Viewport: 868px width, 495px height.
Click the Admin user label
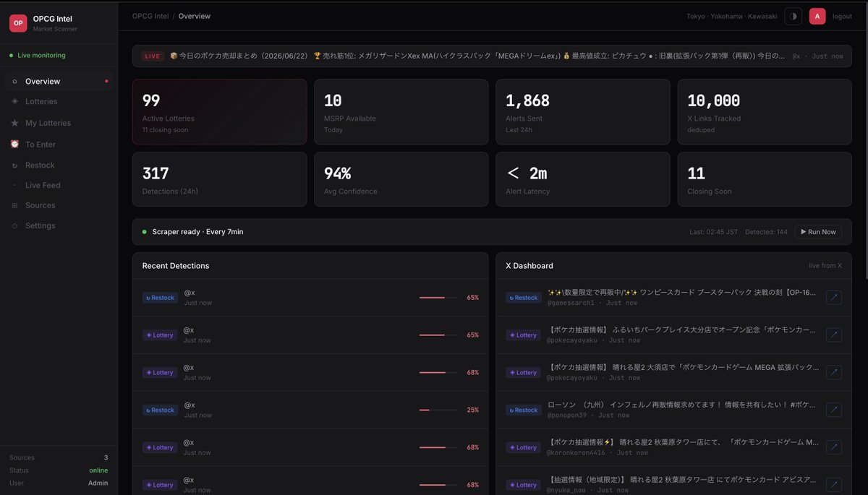coord(98,483)
